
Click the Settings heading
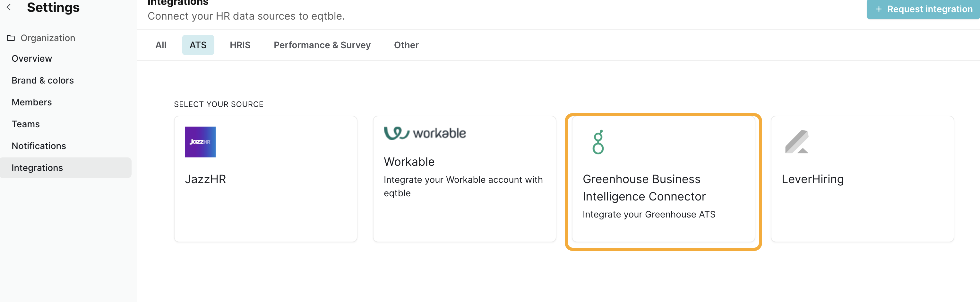point(53,7)
